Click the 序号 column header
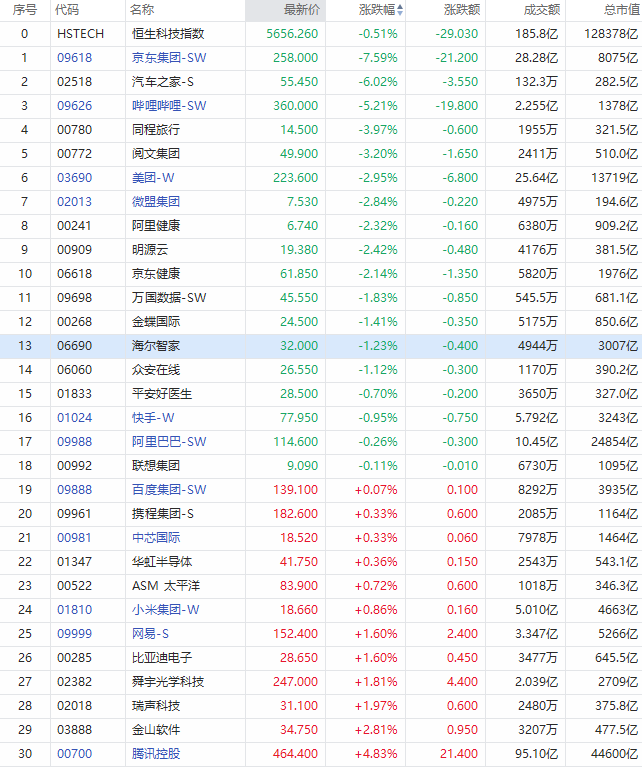Viewport: 642px width, 767px height. 25,10
